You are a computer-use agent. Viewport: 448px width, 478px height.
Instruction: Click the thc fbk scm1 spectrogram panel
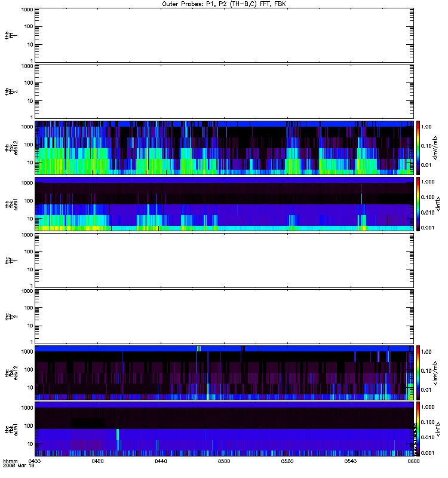225,429
